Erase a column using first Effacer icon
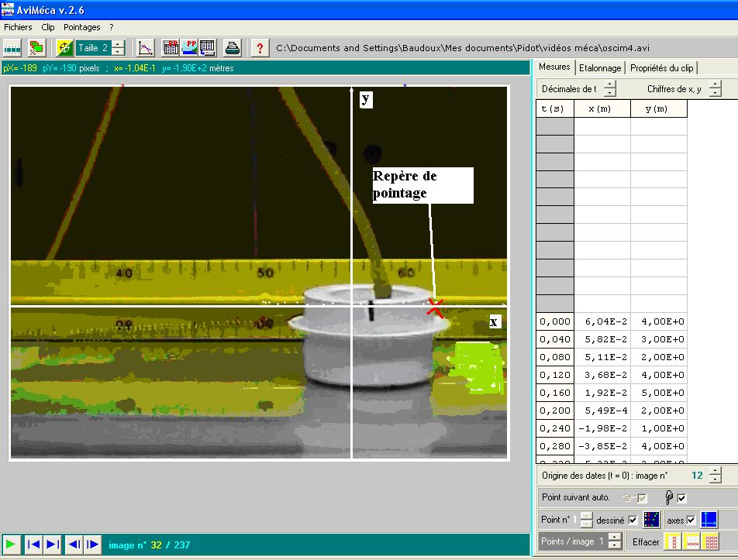The height and width of the screenshot is (560, 738). click(x=674, y=541)
